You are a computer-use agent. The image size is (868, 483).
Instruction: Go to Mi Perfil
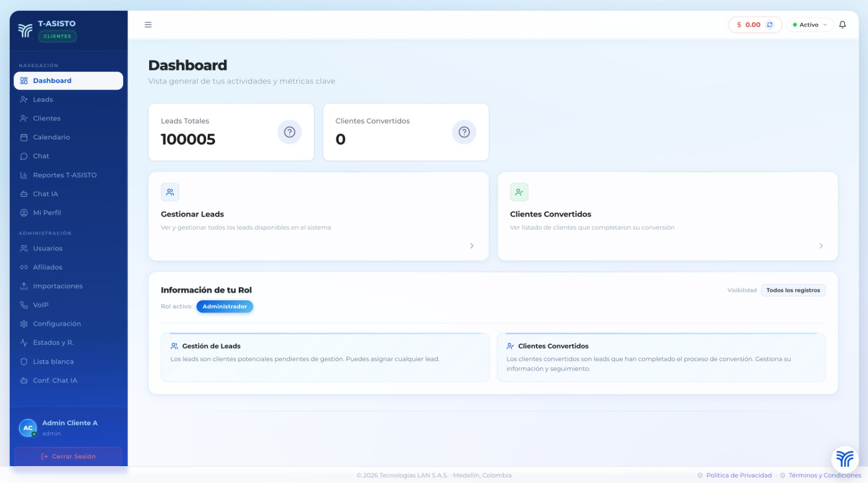[x=68, y=213]
